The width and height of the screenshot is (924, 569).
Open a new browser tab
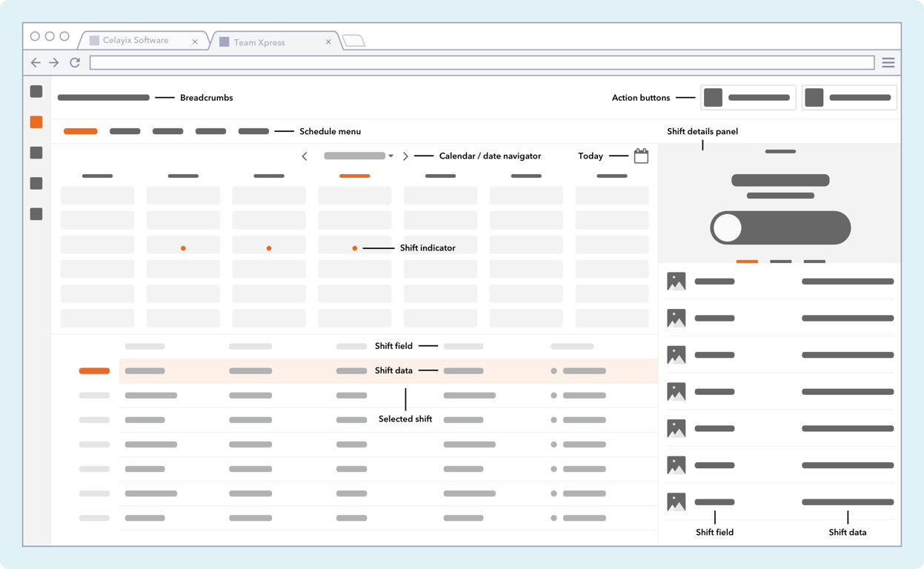353,41
